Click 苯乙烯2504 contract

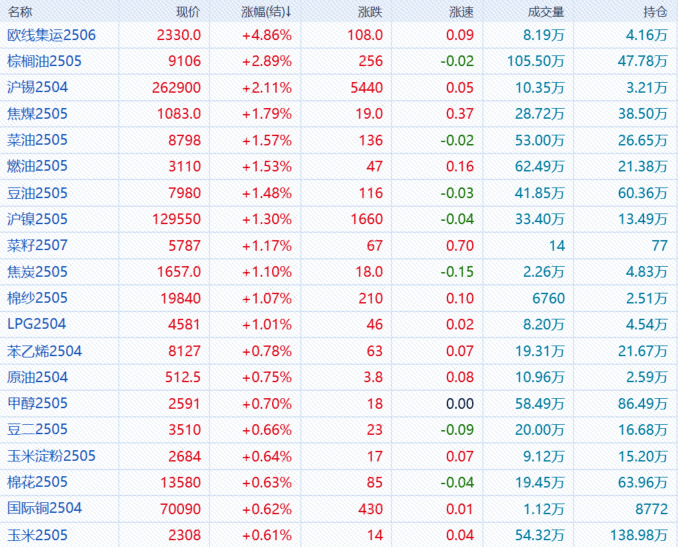point(44,351)
